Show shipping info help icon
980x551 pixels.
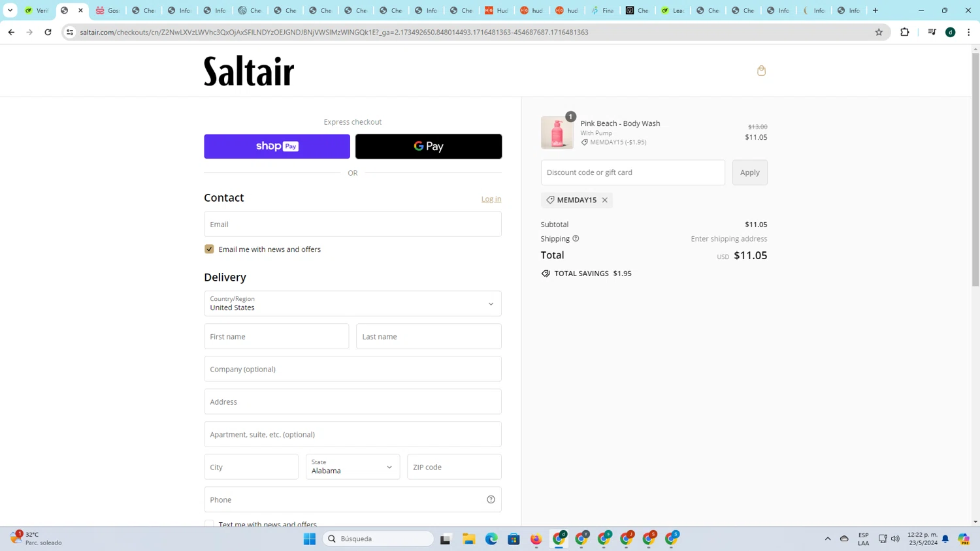576,238
